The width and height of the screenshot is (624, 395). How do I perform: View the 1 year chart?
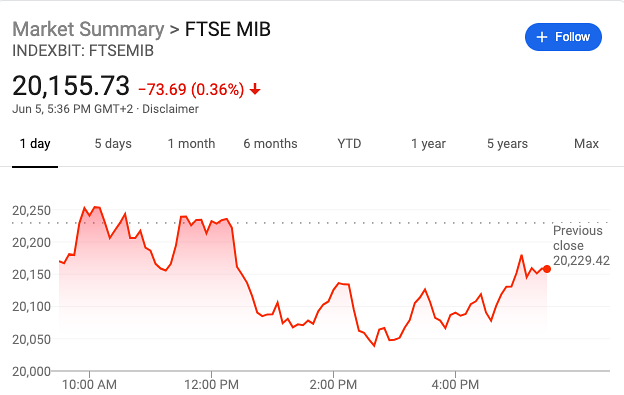pyautogui.click(x=428, y=144)
